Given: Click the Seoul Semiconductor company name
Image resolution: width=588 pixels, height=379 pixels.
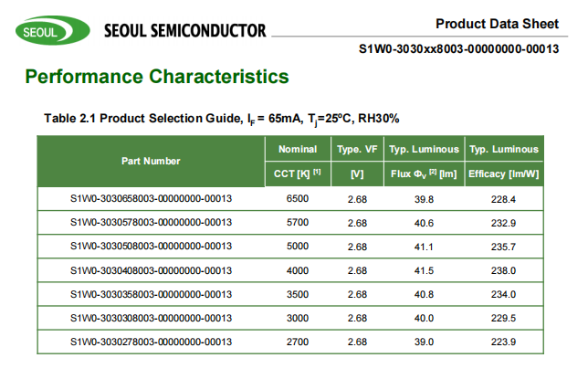Looking at the screenshot, I should (185, 31).
